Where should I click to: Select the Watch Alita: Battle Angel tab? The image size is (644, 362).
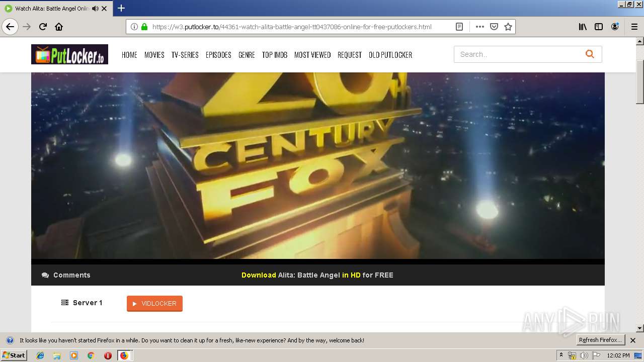coord(52,9)
